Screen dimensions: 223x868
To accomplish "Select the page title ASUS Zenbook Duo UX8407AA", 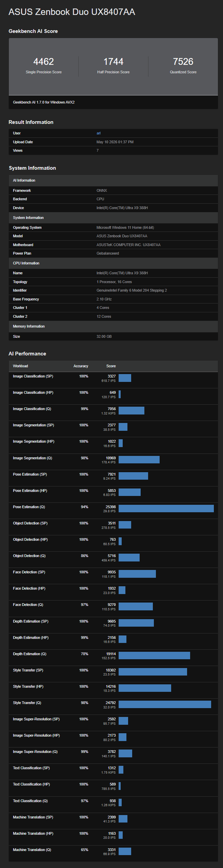I will [72, 12].
